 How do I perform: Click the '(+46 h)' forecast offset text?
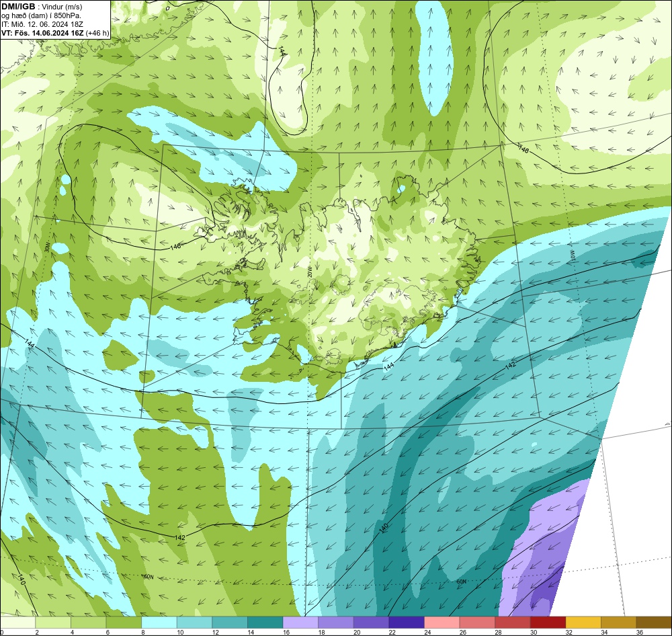(97, 33)
